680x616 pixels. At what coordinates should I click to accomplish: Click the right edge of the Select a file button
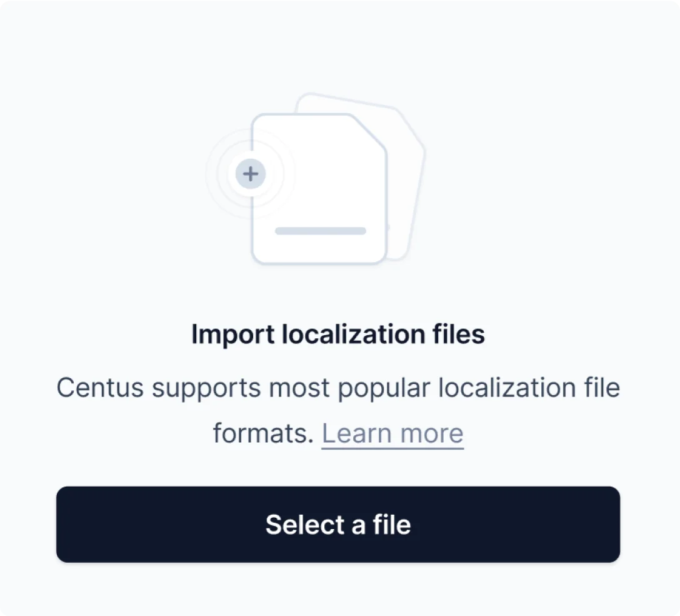pos(609,524)
